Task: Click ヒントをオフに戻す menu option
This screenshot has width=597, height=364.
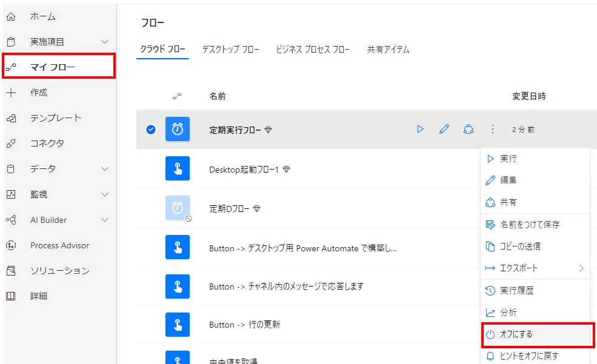Action: click(x=529, y=356)
